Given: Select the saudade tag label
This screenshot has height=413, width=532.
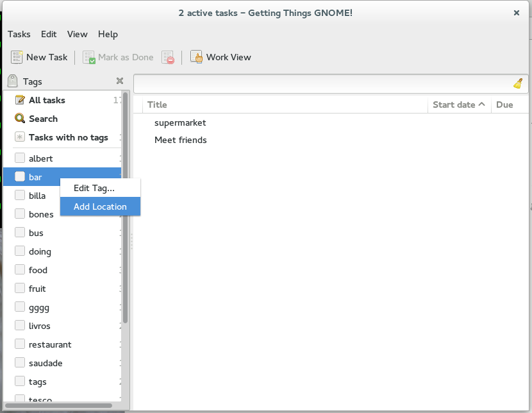Looking at the screenshot, I should (x=46, y=363).
